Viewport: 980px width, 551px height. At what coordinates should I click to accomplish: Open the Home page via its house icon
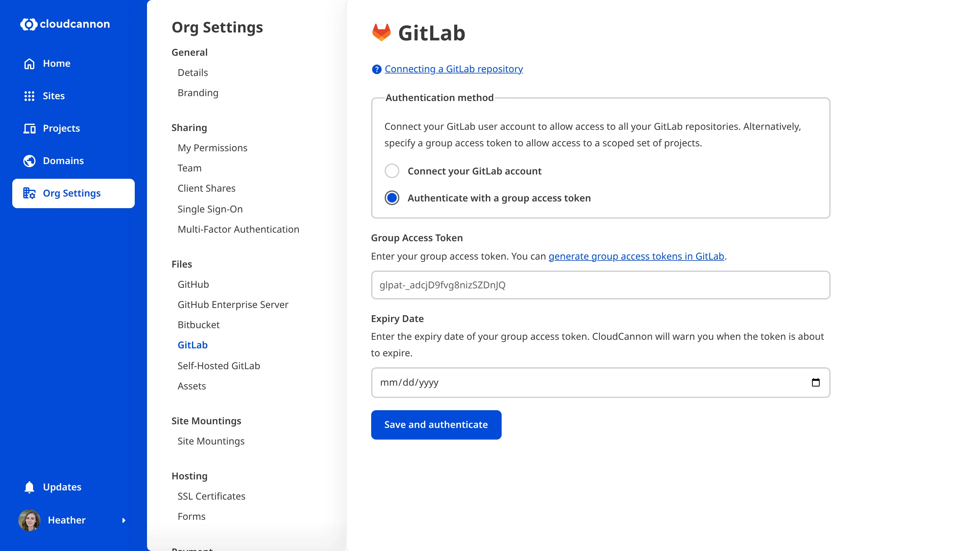(x=29, y=63)
